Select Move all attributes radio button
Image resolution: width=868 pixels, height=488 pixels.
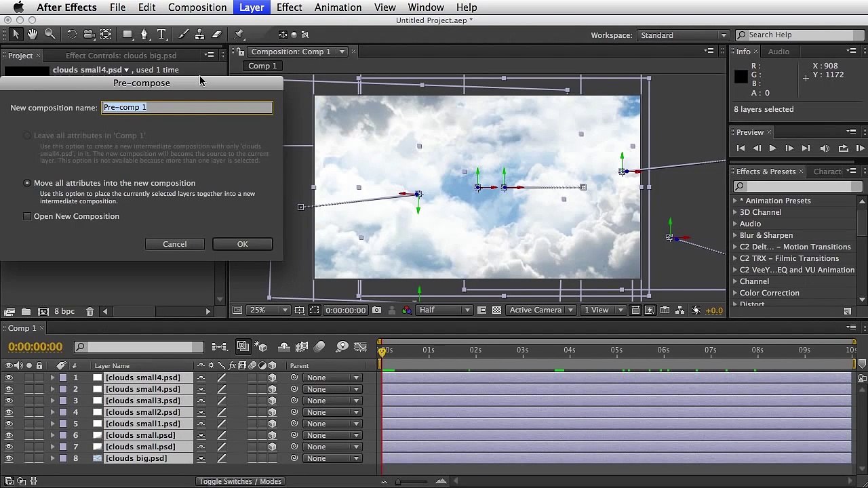click(27, 183)
